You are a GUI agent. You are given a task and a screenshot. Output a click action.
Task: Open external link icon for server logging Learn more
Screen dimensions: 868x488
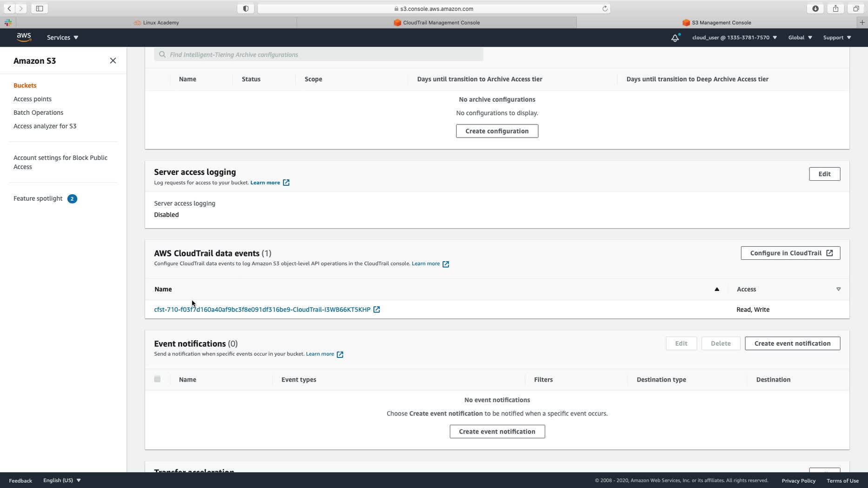pos(286,183)
